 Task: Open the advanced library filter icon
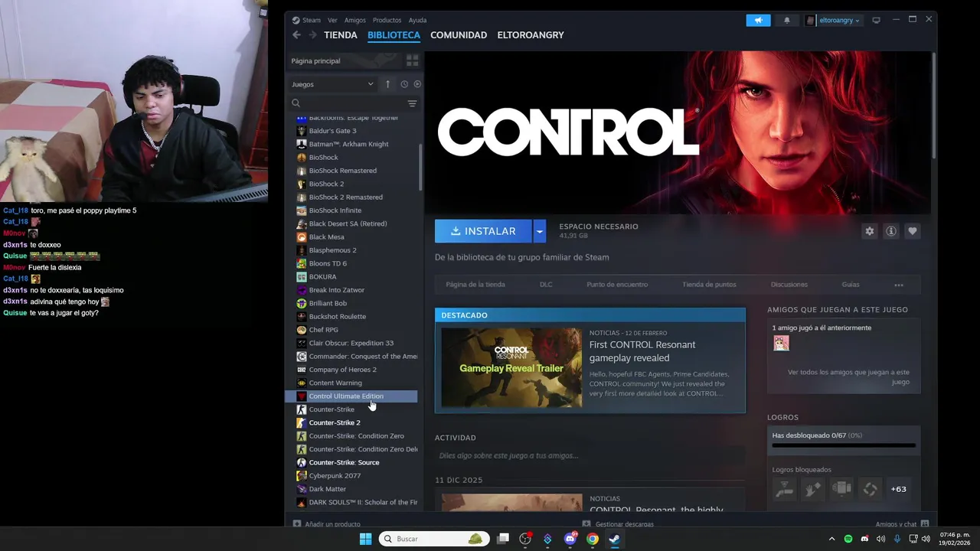coord(412,103)
